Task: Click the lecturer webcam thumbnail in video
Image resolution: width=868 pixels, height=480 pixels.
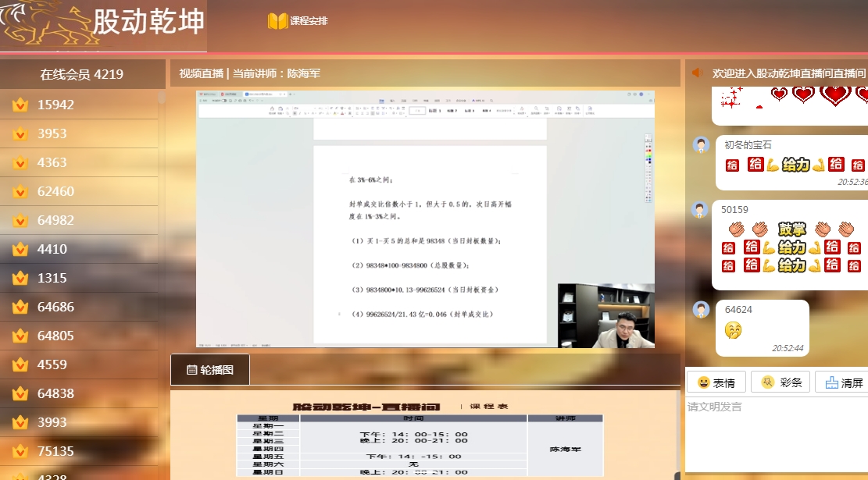Action: tap(606, 316)
